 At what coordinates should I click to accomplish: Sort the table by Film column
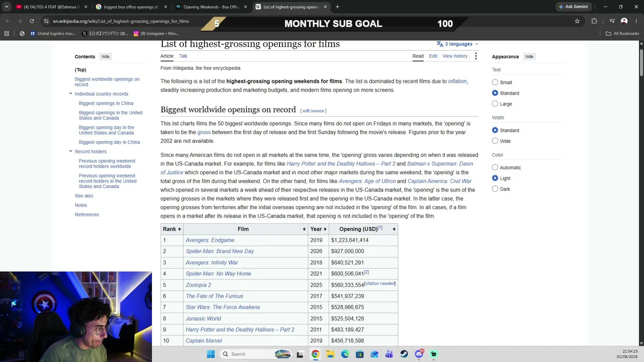click(x=246, y=229)
